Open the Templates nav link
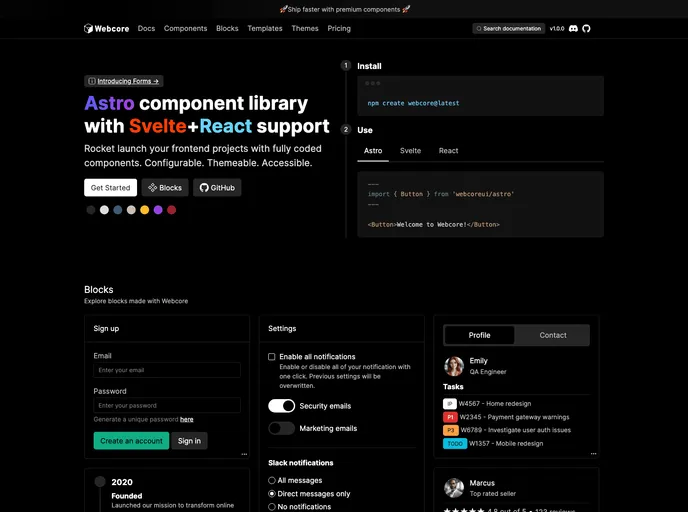688x512 pixels. click(x=265, y=29)
